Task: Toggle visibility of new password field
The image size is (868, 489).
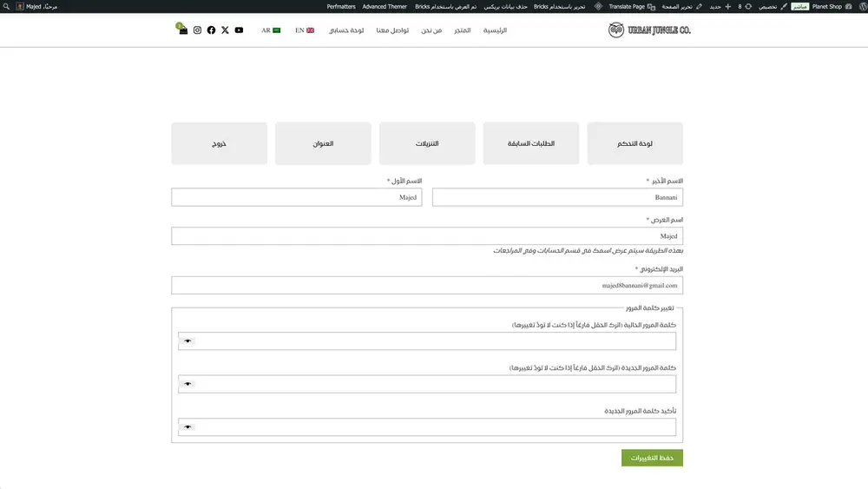Action: click(187, 384)
